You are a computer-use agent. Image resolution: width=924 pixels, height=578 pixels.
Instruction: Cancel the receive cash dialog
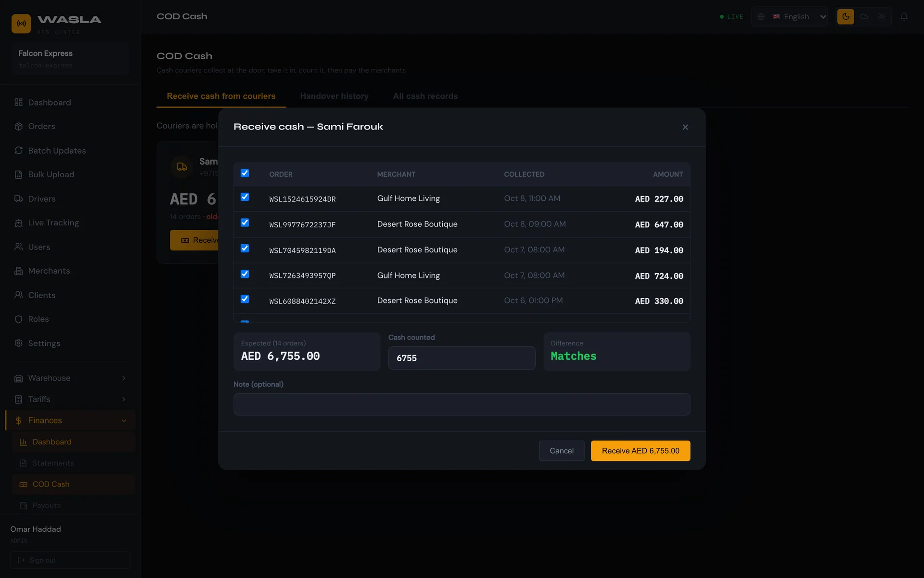pyautogui.click(x=562, y=451)
